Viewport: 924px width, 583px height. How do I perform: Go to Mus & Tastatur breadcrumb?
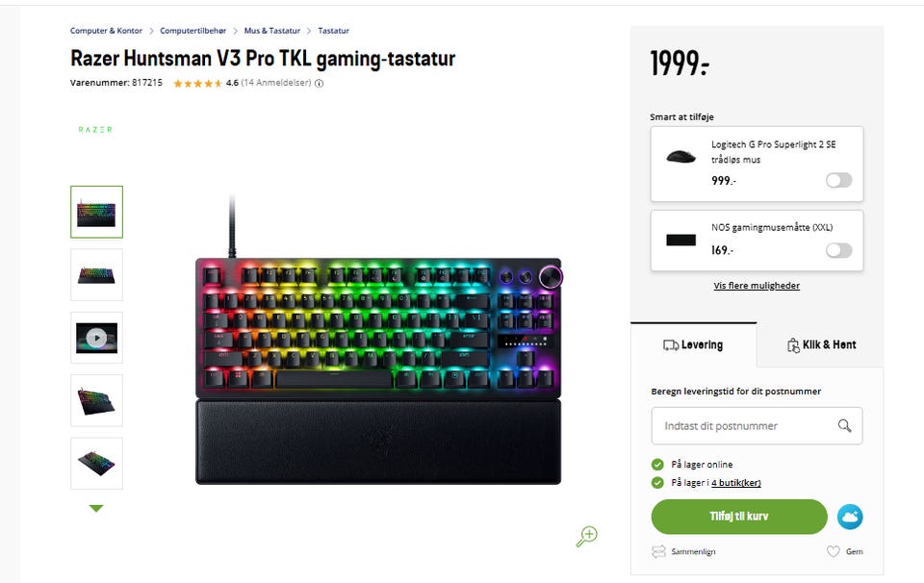(x=272, y=31)
